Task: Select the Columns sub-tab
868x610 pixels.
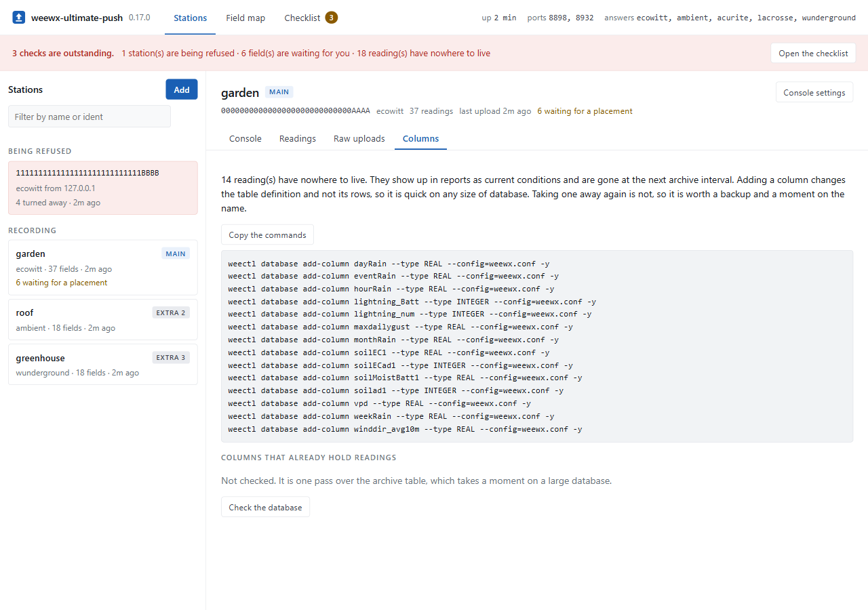Action: click(420, 138)
